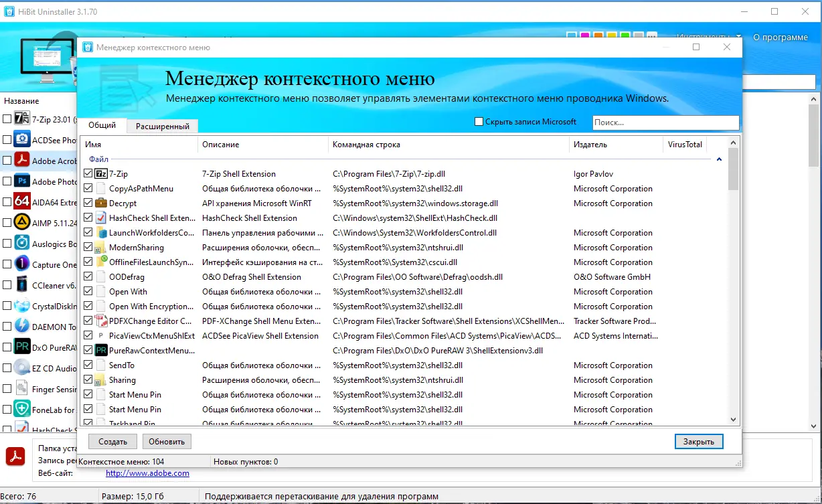The image size is (822, 504).
Task: Click the Auslogics icon in program list
Action: tap(22, 244)
